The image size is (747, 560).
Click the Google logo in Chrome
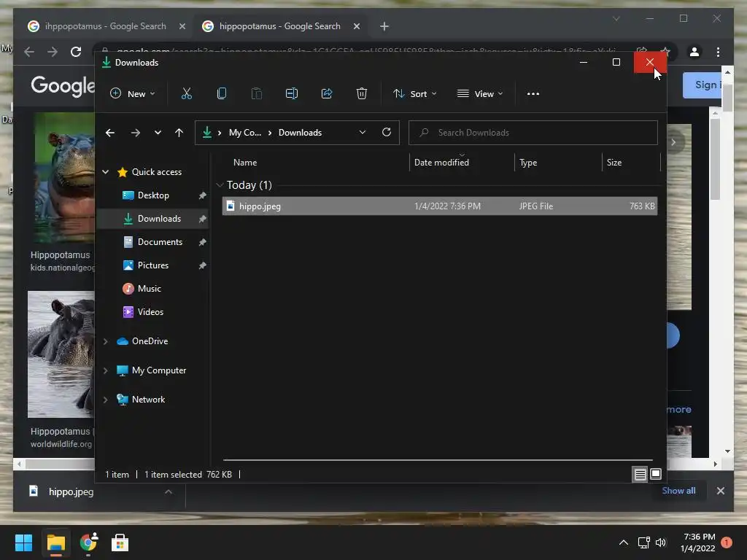[x=63, y=86]
